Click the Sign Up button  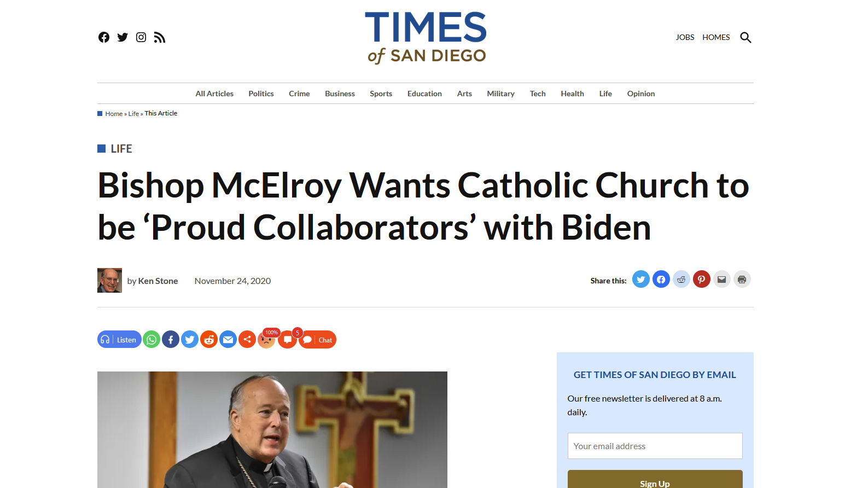(x=655, y=479)
